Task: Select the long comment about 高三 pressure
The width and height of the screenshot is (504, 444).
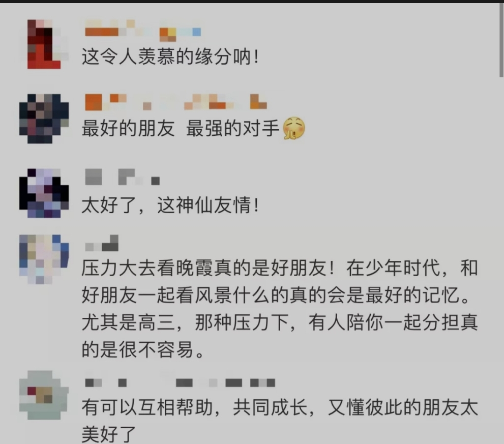Action: (280, 309)
